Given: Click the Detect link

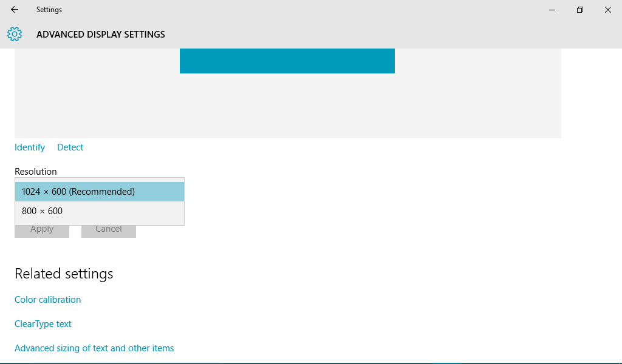Looking at the screenshot, I should click(x=70, y=147).
